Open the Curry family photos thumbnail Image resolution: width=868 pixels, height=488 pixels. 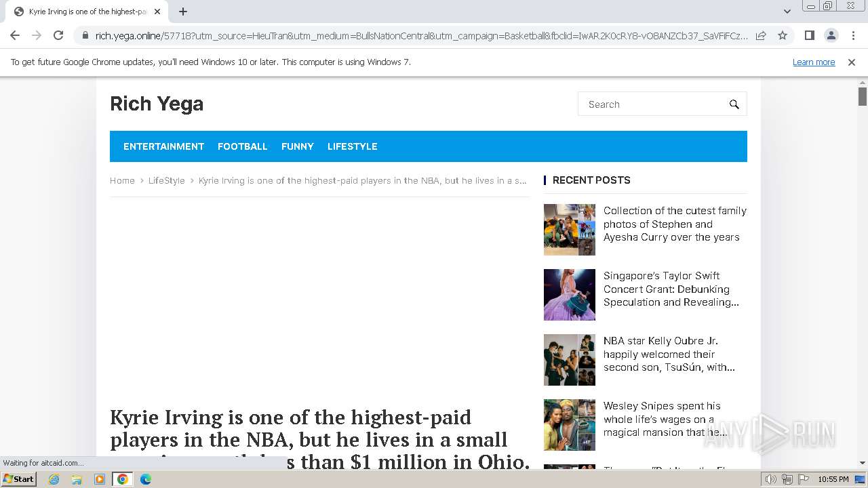click(570, 230)
